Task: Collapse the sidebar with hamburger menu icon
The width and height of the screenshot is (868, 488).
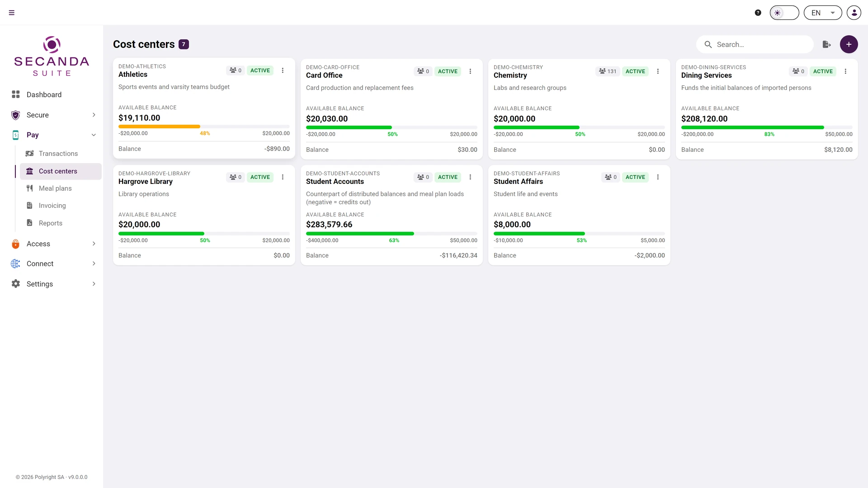Action: click(x=12, y=13)
